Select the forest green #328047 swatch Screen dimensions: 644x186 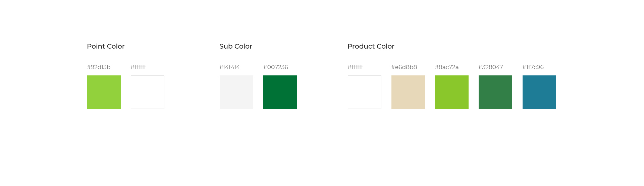[495, 92]
